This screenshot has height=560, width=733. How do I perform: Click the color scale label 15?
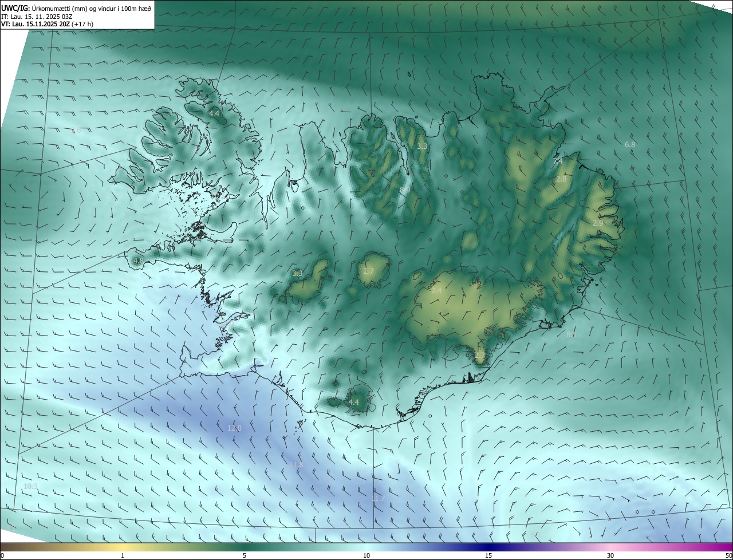488,555
